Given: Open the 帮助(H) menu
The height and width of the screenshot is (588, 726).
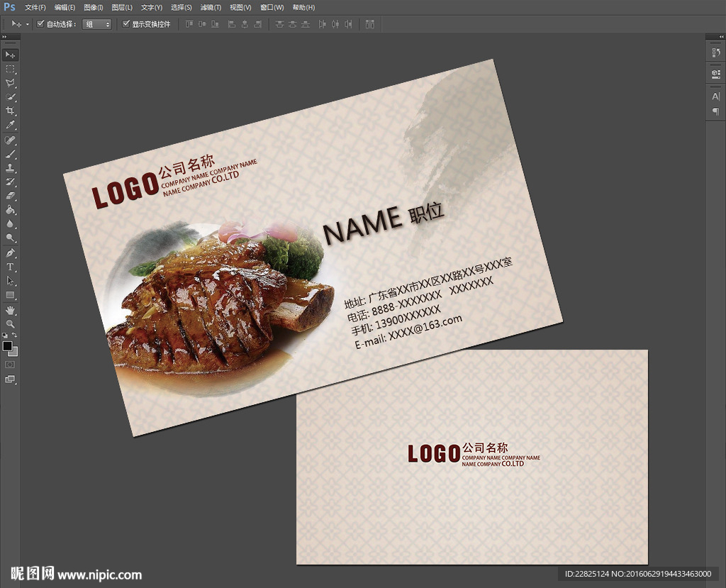Looking at the screenshot, I should (303, 7).
